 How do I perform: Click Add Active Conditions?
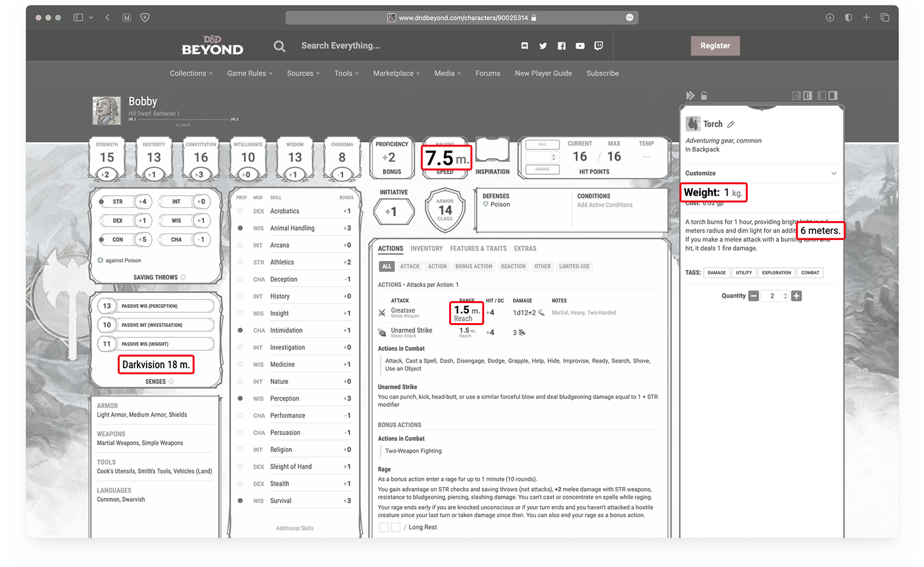pos(605,205)
